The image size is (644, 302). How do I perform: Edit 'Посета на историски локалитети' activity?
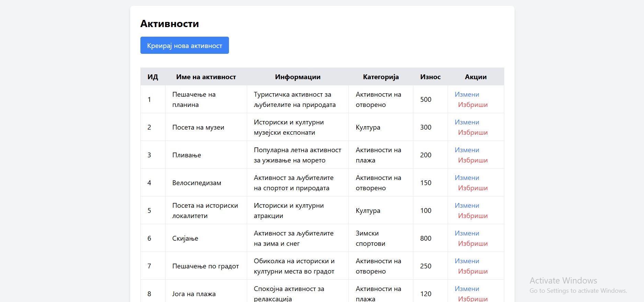[467, 206]
